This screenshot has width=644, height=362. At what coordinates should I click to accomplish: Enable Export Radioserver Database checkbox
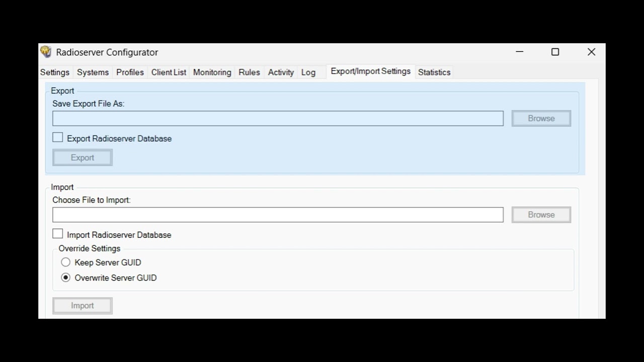[x=58, y=138]
